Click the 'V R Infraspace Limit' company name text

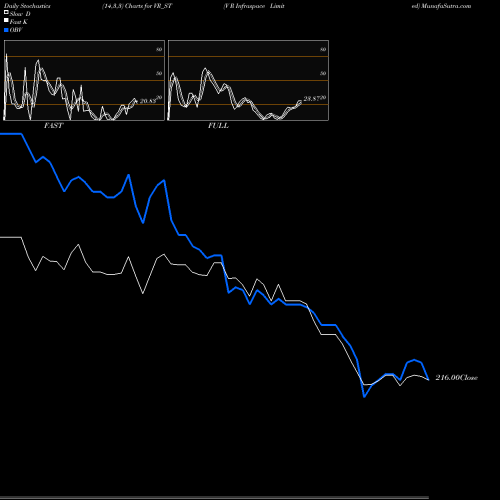(x=254, y=6)
